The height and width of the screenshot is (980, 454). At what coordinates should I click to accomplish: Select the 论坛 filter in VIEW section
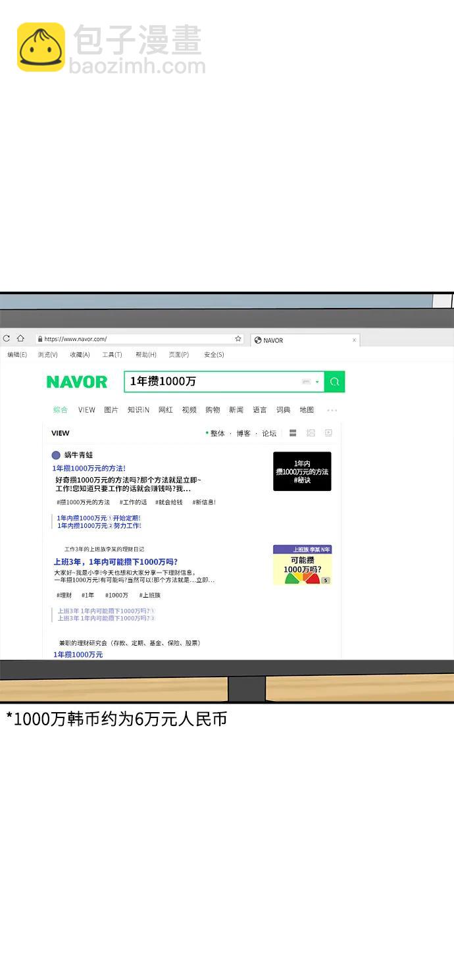coord(269,433)
